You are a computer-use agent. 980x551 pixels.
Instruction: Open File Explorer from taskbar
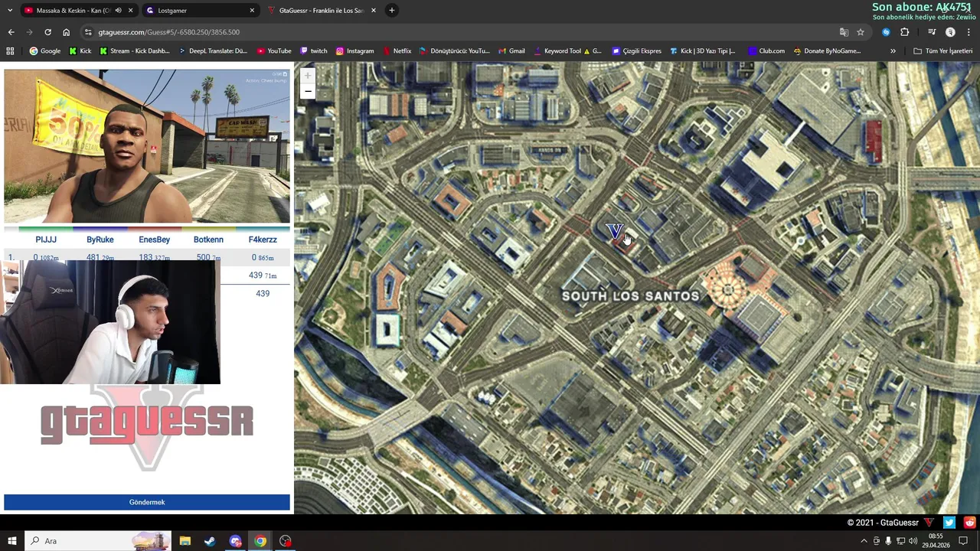pyautogui.click(x=185, y=541)
